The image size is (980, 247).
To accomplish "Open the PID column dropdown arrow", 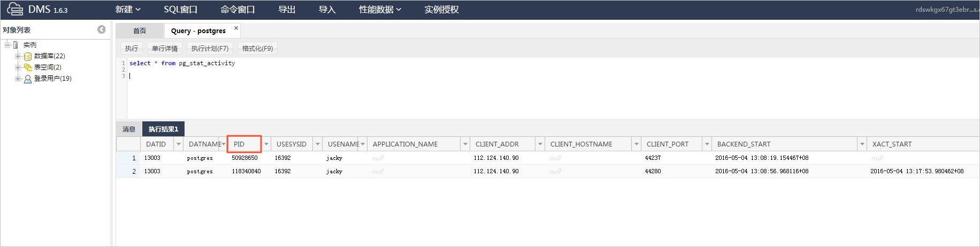I will point(266,144).
